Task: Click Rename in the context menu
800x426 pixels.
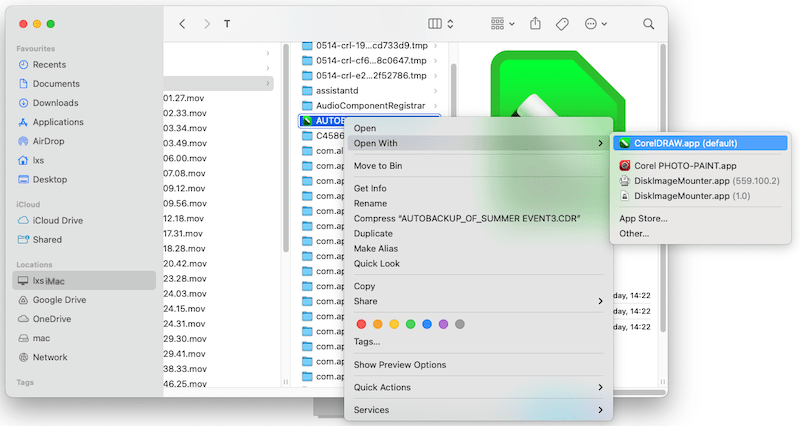Action: (x=370, y=203)
